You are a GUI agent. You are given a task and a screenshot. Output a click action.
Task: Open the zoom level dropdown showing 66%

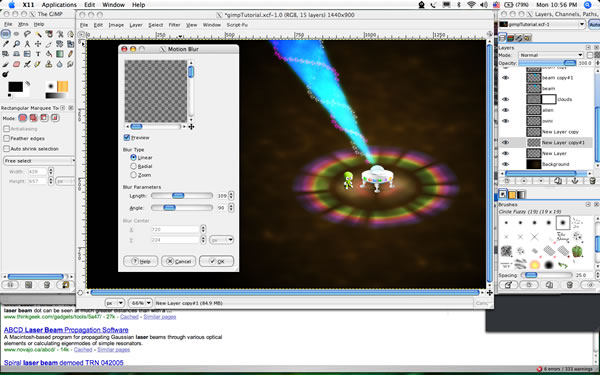point(140,303)
